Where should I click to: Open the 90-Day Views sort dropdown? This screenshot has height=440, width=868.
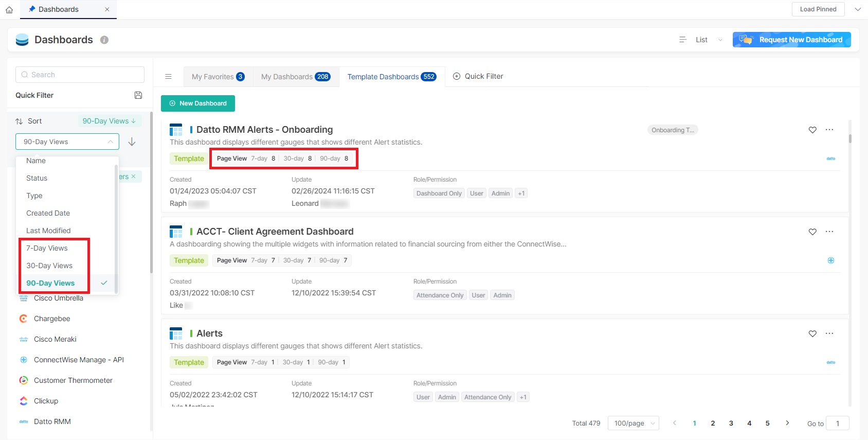point(67,142)
